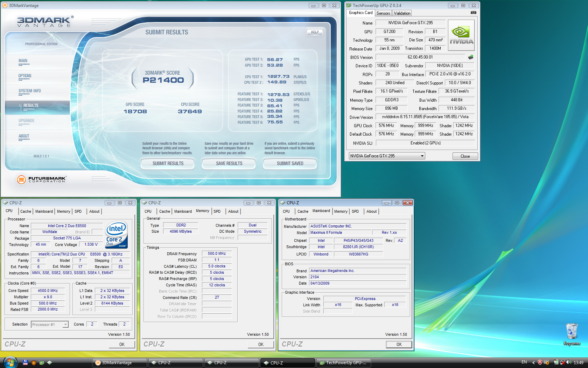Click the SAVE RESULTS button
588x368 pixels.
tap(229, 164)
